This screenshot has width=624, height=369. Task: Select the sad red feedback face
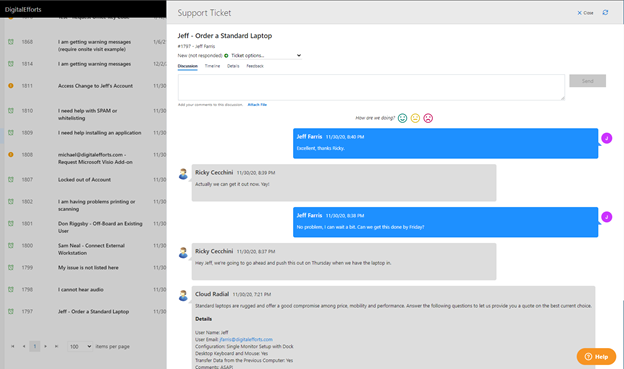coord(428,118)
